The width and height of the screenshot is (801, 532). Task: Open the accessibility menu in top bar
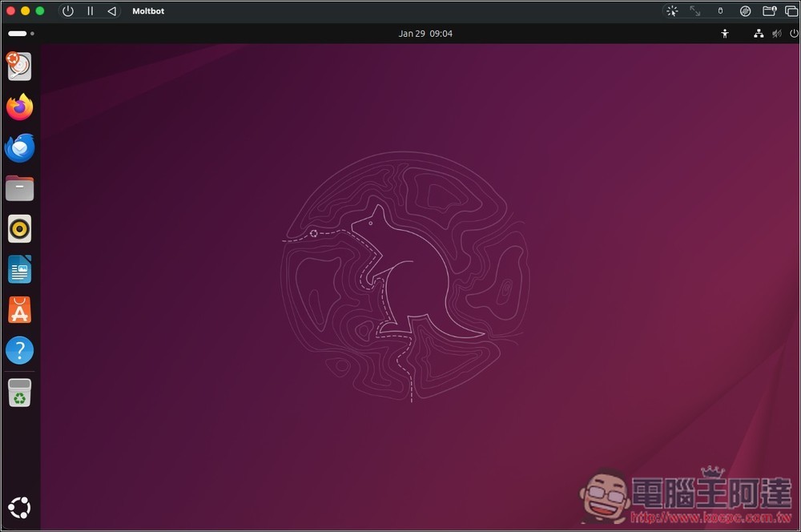point(725,34)
